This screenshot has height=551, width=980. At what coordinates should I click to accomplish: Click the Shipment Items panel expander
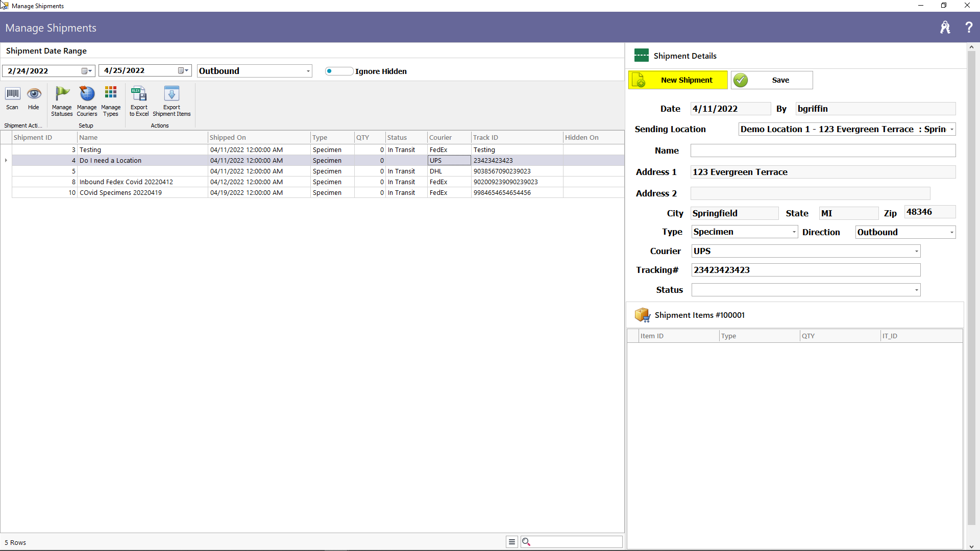pyautogui.click(x=643, y=315)
